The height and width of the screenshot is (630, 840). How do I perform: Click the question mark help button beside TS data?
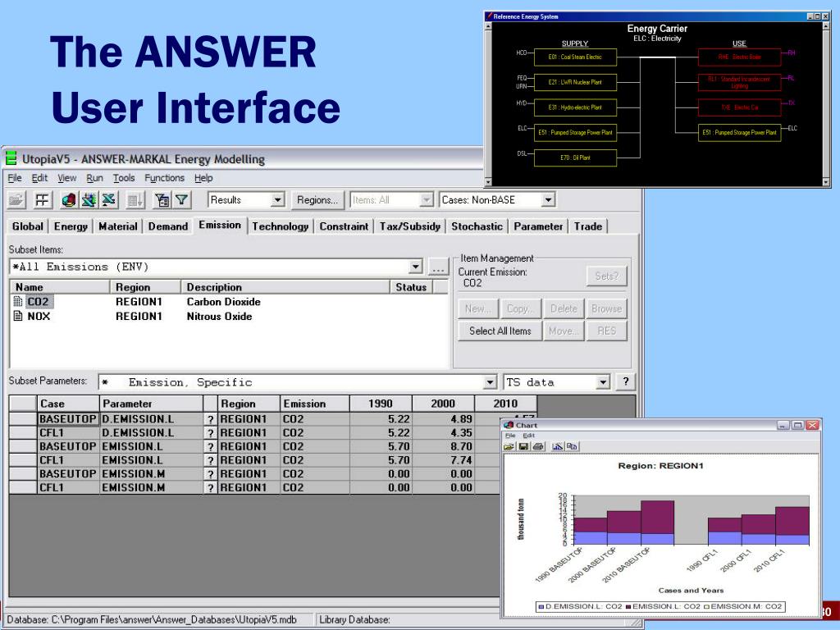tap(625, 382)
